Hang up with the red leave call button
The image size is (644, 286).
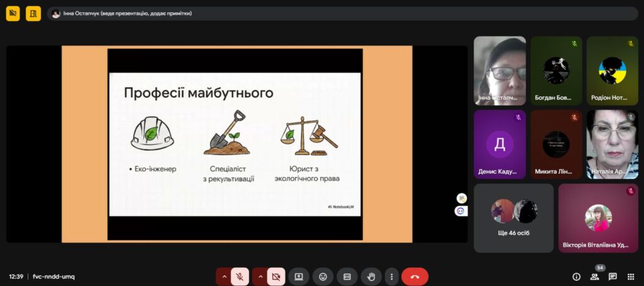tap(414, 277)
